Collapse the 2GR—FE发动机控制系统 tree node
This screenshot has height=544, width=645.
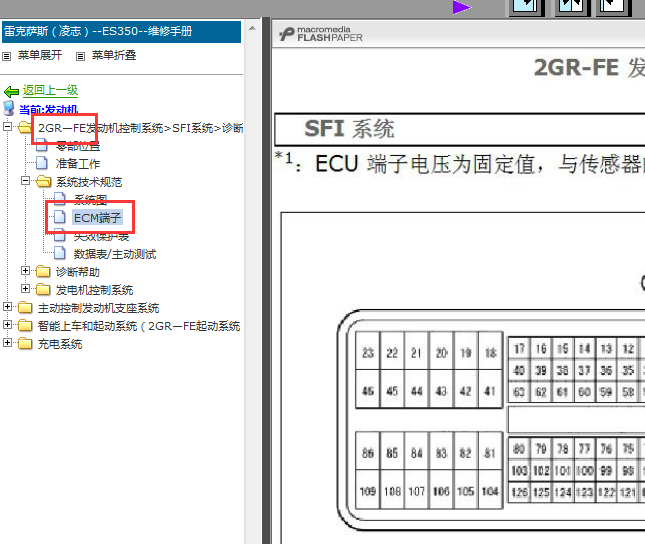tap(7, 127)
